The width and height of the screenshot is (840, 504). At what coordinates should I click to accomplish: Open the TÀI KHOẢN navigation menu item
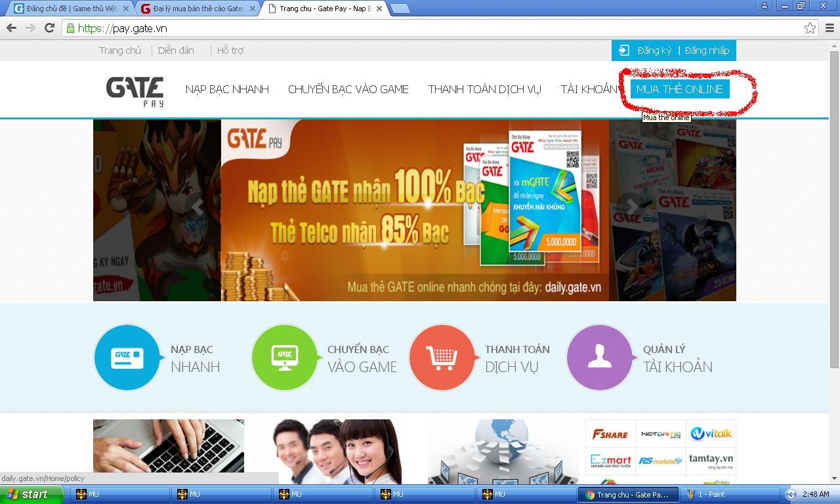tap(589, 89)
